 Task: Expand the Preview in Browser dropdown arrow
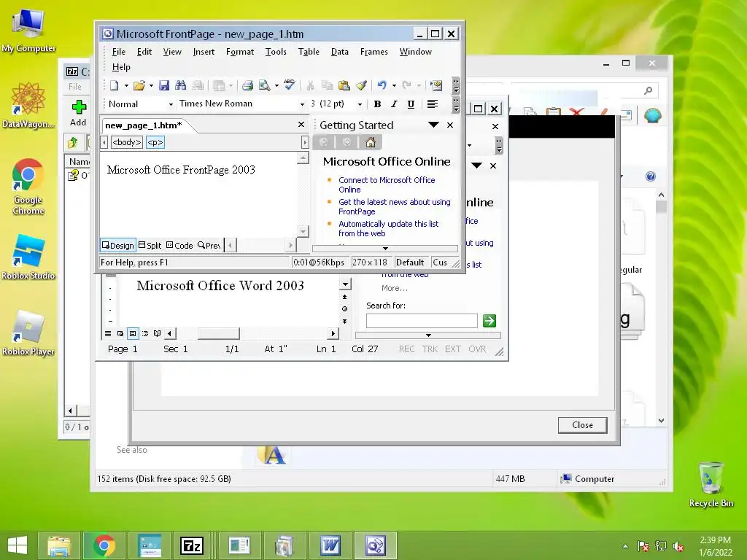click(x=276, y=86)
